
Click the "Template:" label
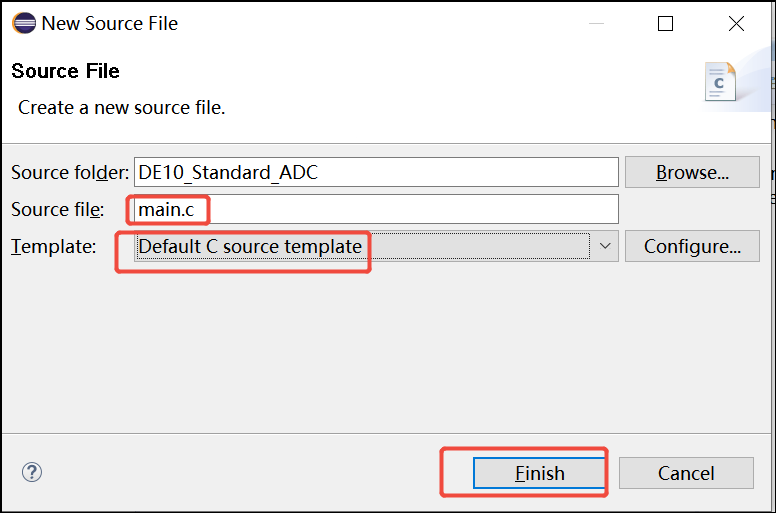(x=53, y=246)
